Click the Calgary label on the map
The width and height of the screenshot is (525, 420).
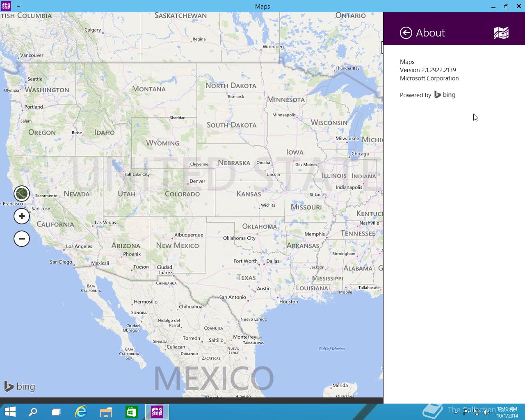click(x=93, y=30)
